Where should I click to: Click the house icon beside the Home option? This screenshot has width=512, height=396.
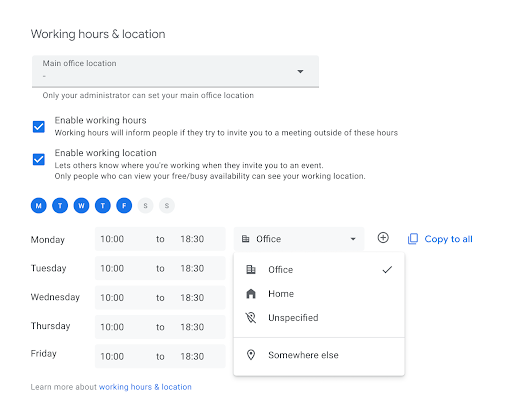pyautogui.click(x=251, y=294)
